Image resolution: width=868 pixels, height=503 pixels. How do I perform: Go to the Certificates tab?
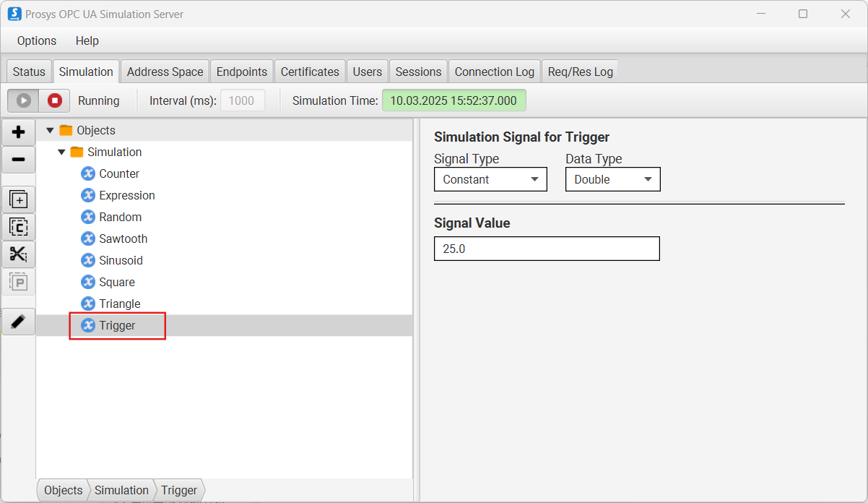(x=310, y=72)
